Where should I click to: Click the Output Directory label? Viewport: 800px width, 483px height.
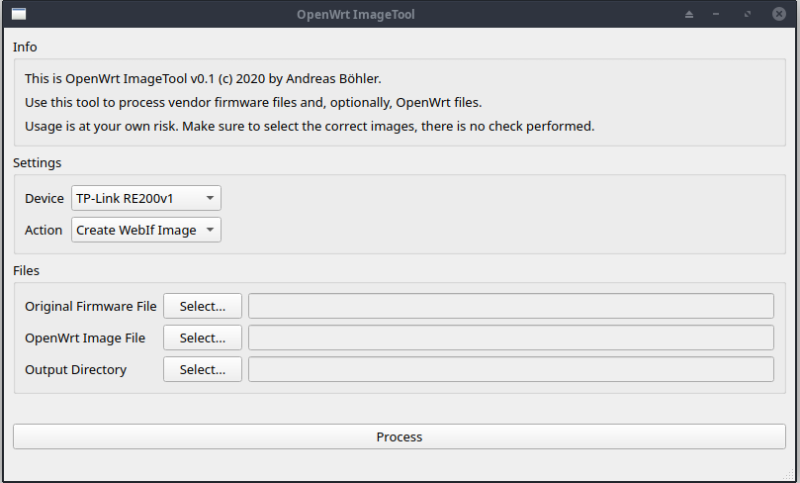click(x=76, y=369)
